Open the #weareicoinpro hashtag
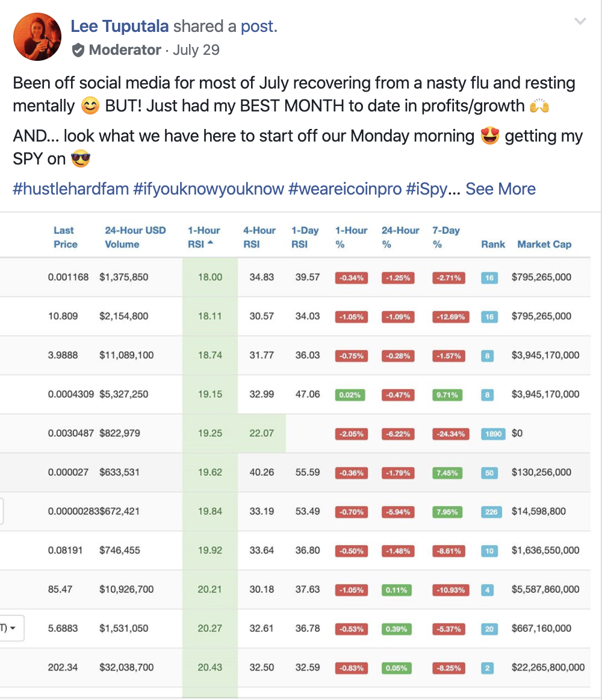Viewport: 602px width, 700px height. click(x=344, y=189)
